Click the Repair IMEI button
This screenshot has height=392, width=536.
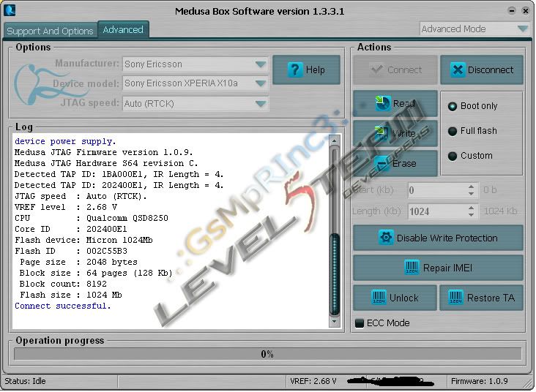[438, 268]
